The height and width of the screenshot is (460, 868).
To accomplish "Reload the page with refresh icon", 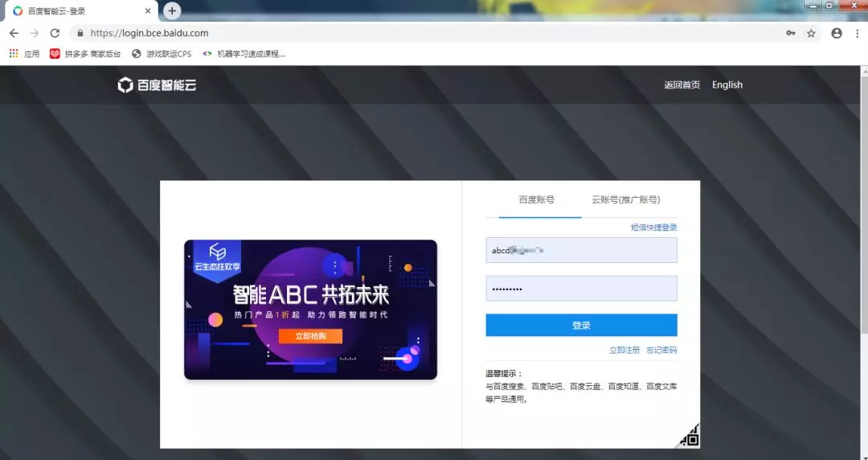I will click(x=55, y=33).
